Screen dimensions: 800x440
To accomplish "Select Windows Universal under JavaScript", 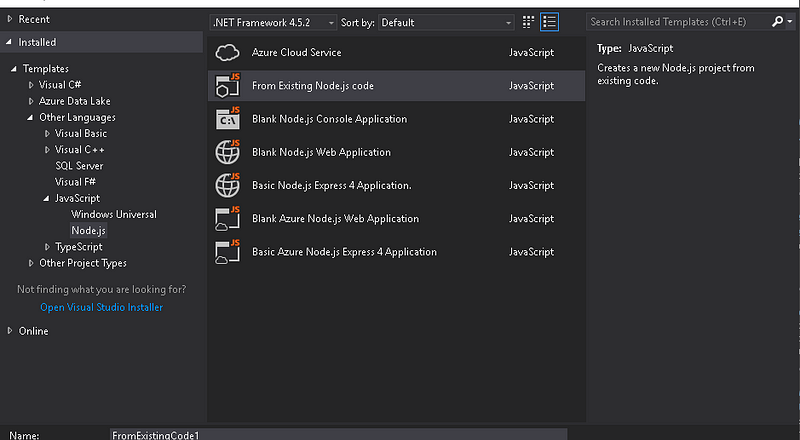I will 114,214.
